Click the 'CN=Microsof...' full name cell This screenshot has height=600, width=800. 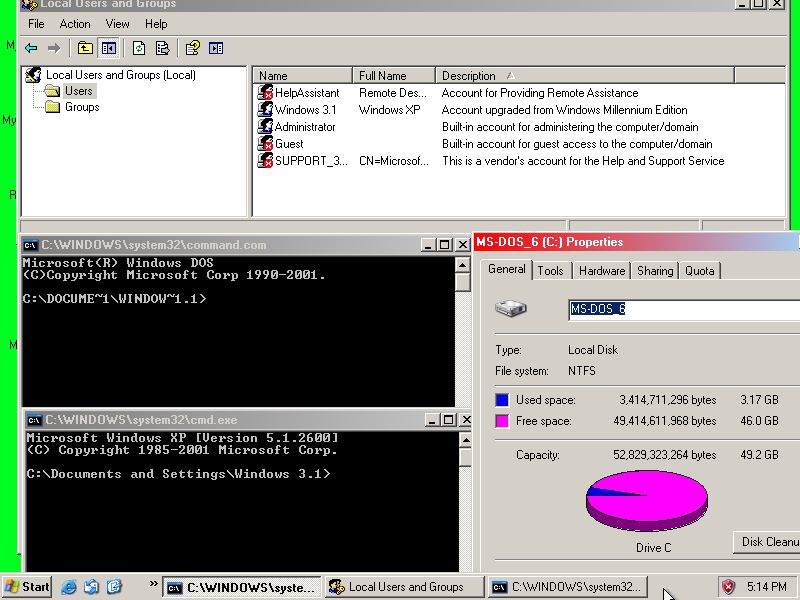pos(393,161)
